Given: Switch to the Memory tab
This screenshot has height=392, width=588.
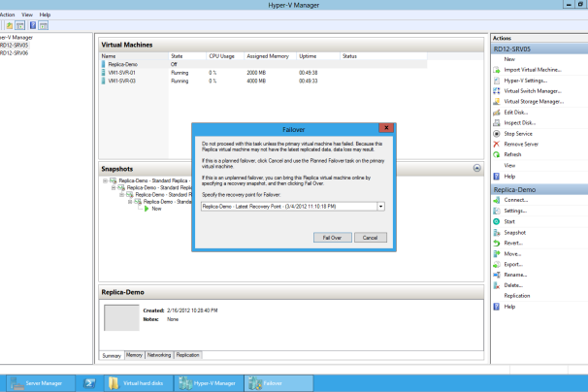Looking at the screenshot, I should coord(134,355).
